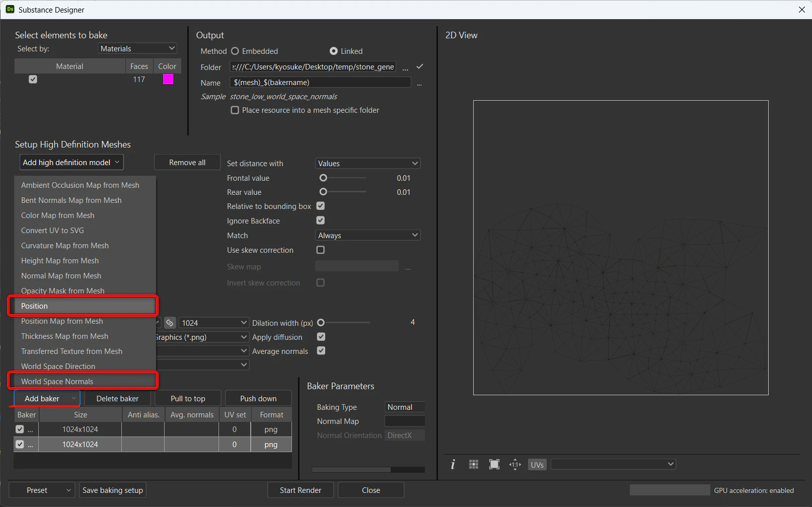Click the Close button at the bottom

371,490
